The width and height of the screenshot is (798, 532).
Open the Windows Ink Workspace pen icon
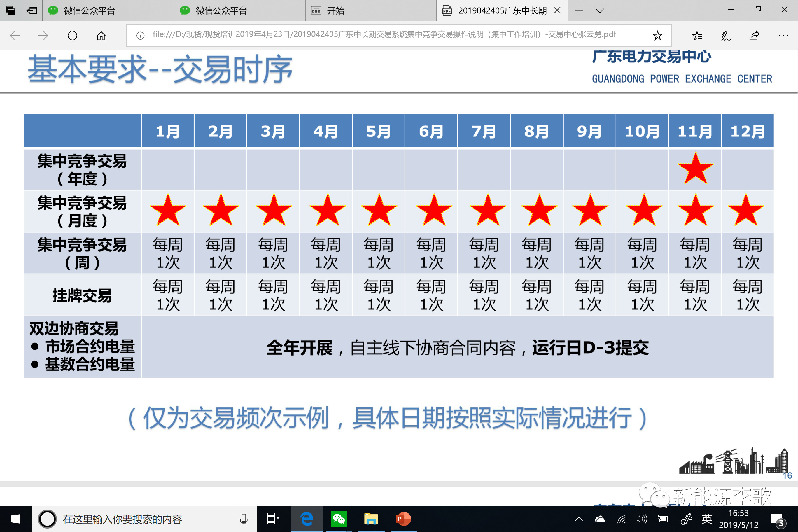(x=686, y=519)
